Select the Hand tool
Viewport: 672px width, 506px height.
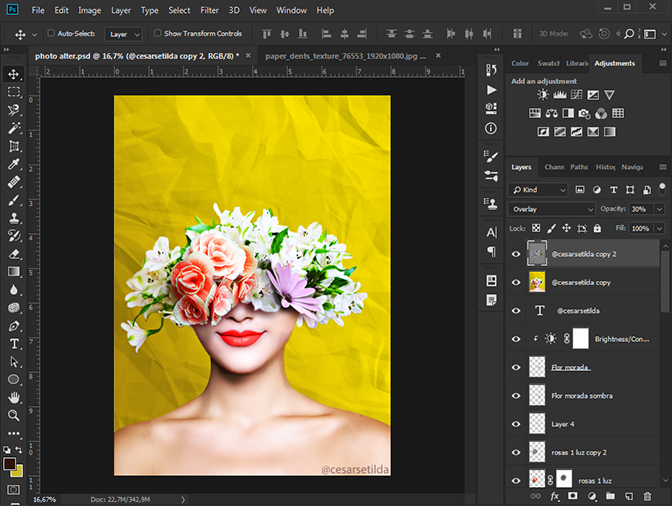click(x=14, y=398)
